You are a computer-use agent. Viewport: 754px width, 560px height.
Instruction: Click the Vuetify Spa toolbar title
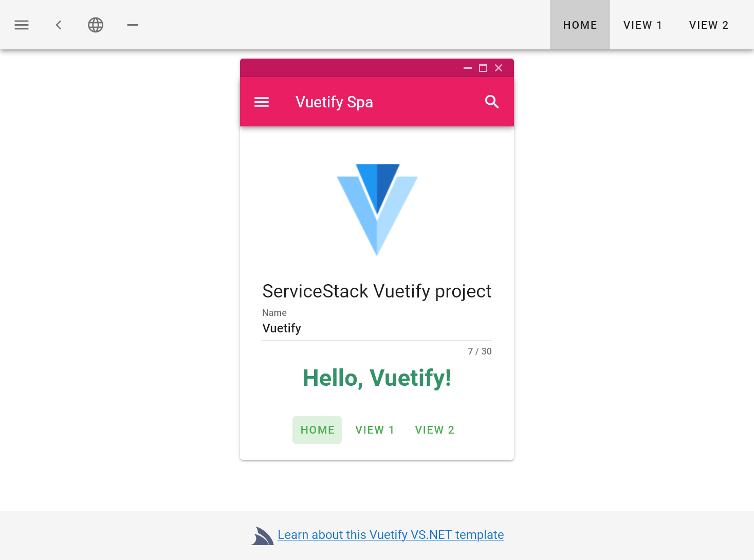(x=334, y=102)
